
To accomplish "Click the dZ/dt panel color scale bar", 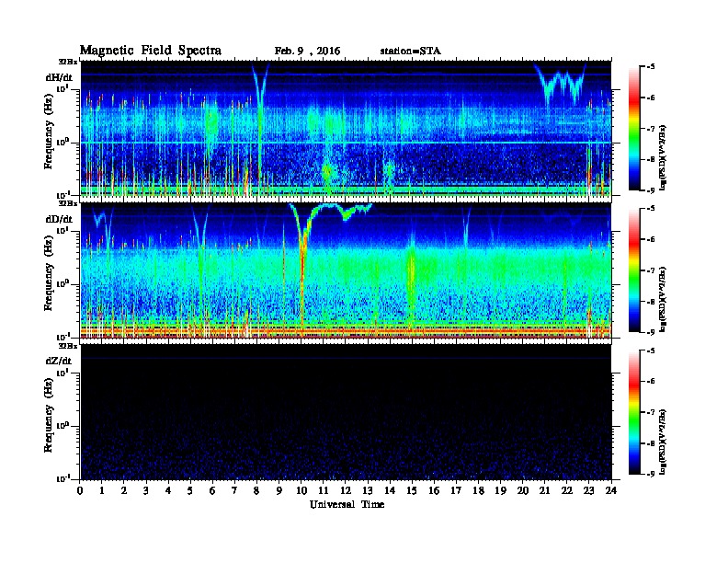I will (x=633, y=412).
